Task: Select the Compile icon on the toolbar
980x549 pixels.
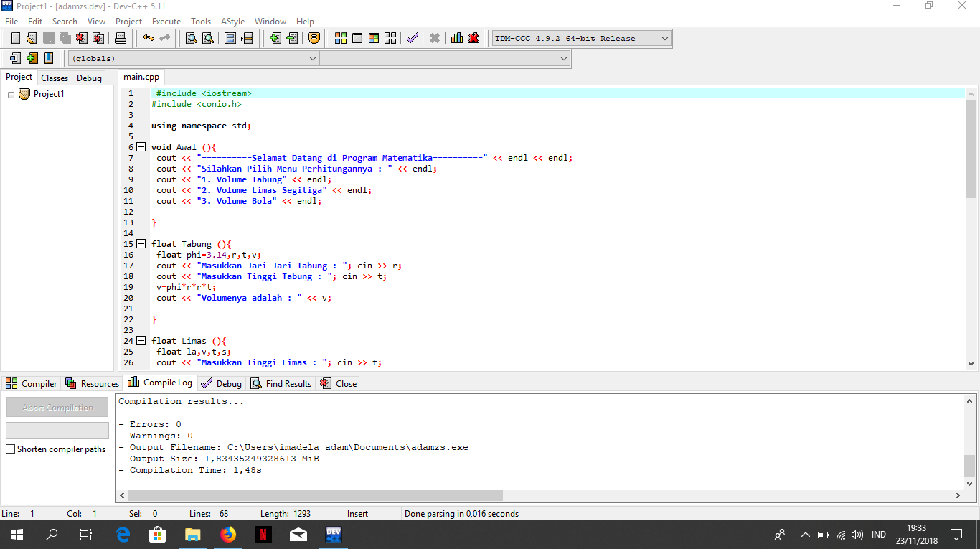Action: (340, 38)
